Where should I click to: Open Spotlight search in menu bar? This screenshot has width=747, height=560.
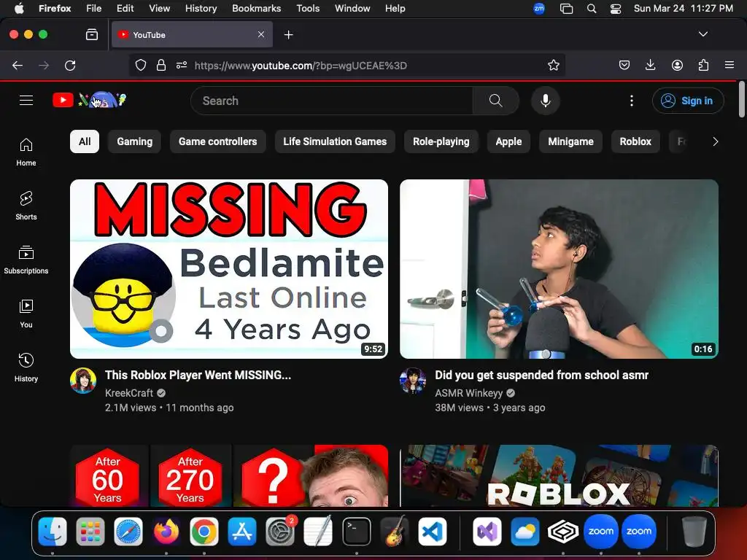(591, 9)
